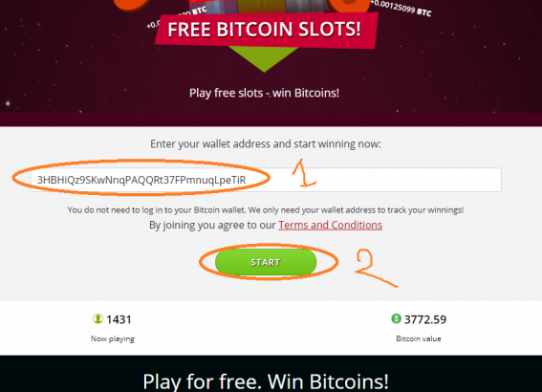This screenshot has height=392, width=542.
Task: Select the 3772.59 Bitcoin value figure
Action: 425,319
